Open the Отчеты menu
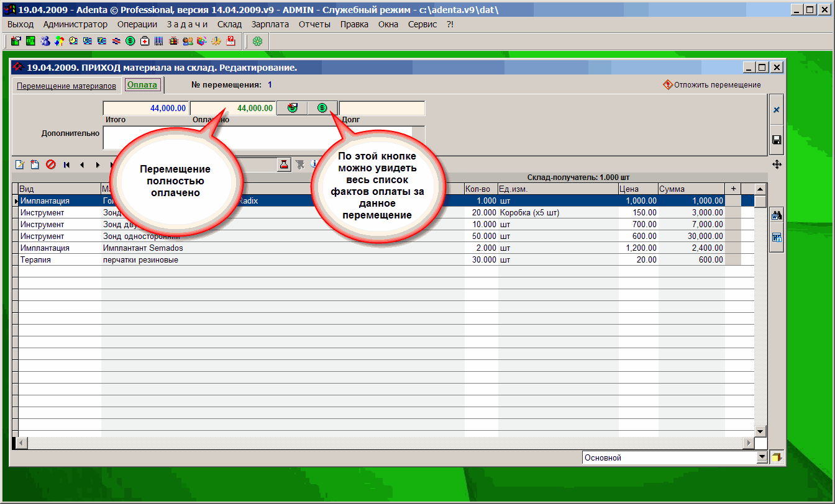The image size is (835, 504). point(314,24)
